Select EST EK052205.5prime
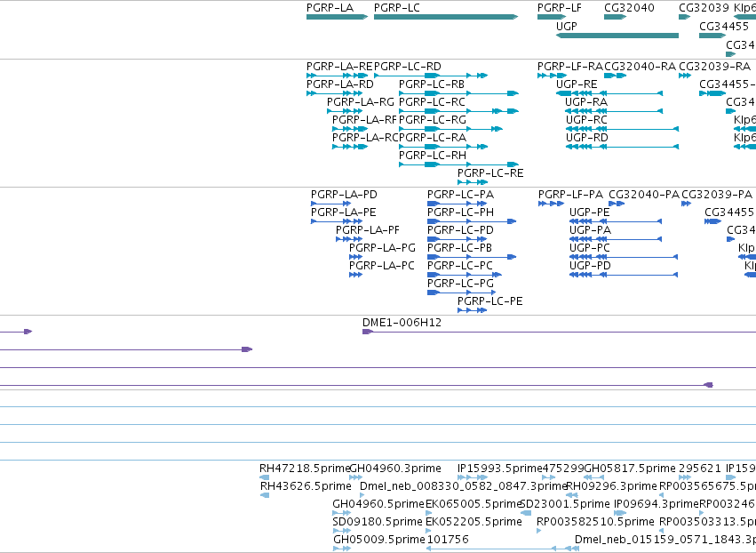 [428, 531]
